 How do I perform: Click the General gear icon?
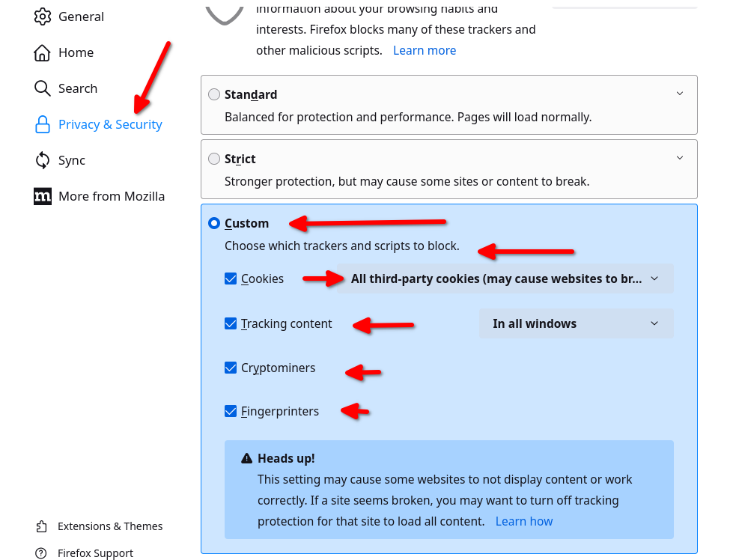(43, 16)
